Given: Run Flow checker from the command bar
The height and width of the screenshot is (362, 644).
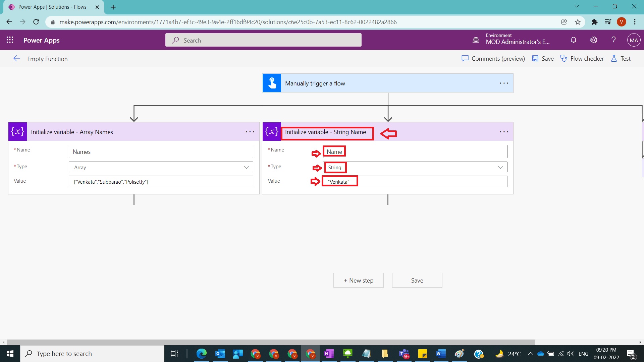Looking at the screenshot, I should [x=582, y=58].
